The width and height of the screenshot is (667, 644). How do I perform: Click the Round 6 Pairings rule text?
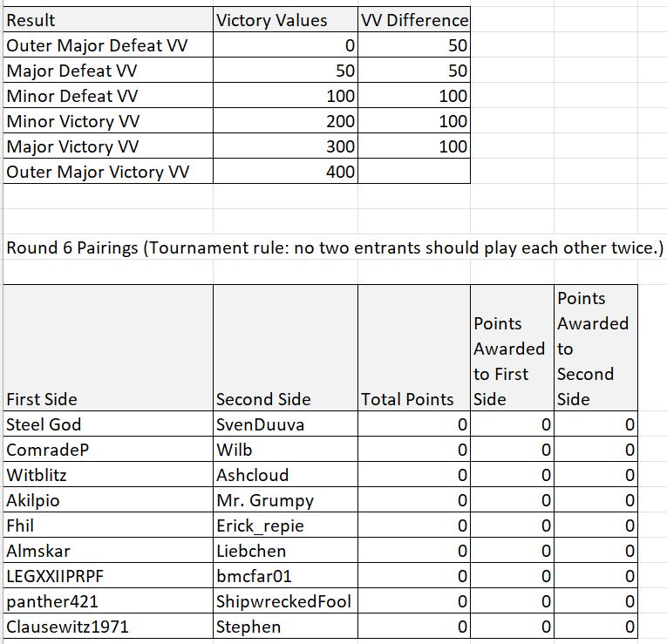point(335,247)
